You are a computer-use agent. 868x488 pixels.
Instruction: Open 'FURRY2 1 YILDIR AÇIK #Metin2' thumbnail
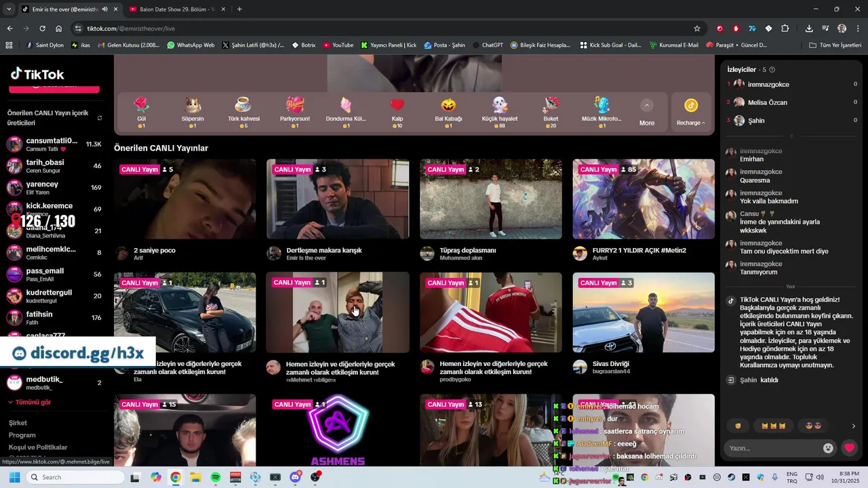tap(644, 199)
